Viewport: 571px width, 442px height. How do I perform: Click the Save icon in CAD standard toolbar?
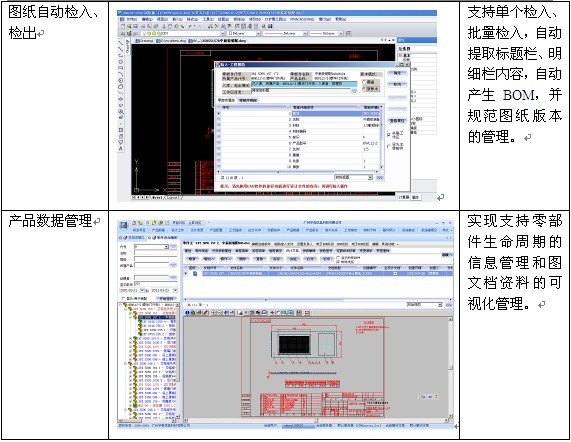(x=135, y=26)
